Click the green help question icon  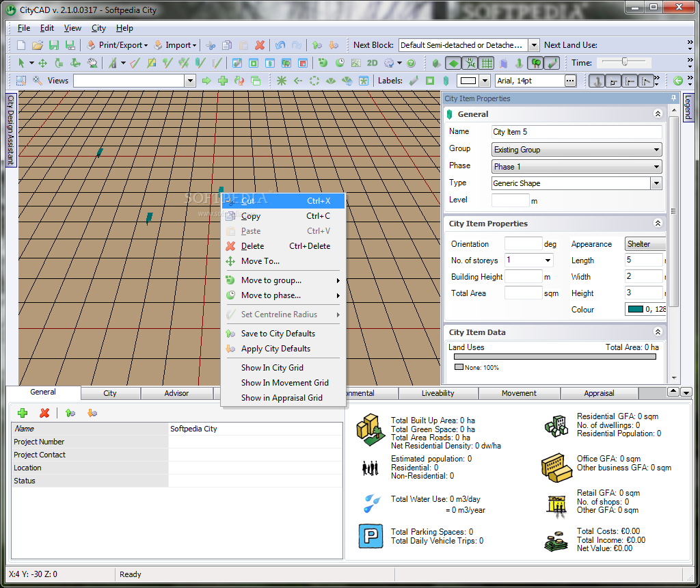coord(411,63)
